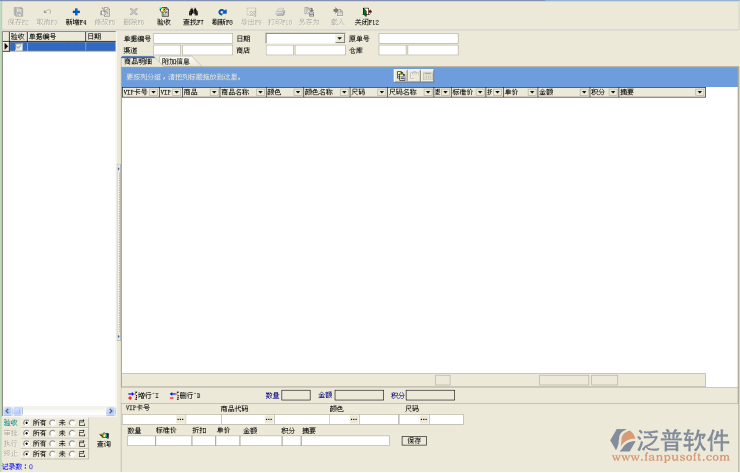Click the VIP卡号 lookup ellipsis button
Viewport: 740px width, 473px height.
coord(181,419)
